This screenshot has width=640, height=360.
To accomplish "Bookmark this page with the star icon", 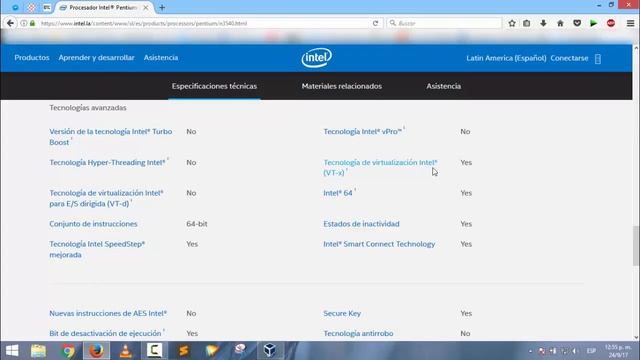I will pyautogui.click(x=512, y=23).
